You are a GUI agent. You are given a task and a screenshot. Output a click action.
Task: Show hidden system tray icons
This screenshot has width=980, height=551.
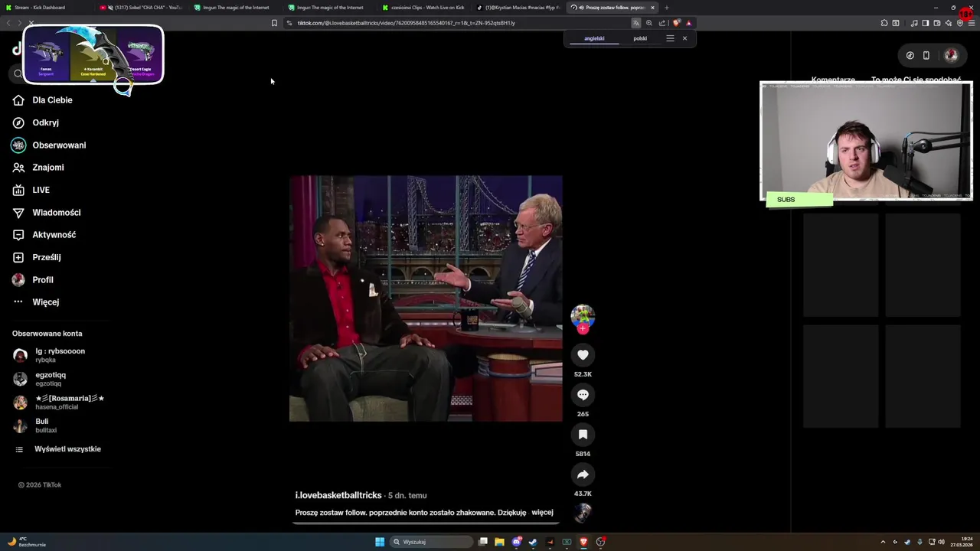pyautogui.click(x=883, y=542)
